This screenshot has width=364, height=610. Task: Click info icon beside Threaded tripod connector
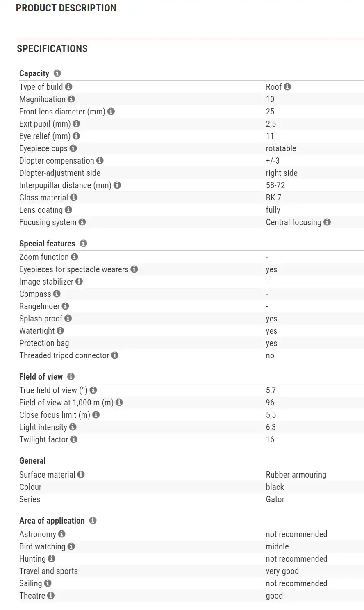pos(115,355)
